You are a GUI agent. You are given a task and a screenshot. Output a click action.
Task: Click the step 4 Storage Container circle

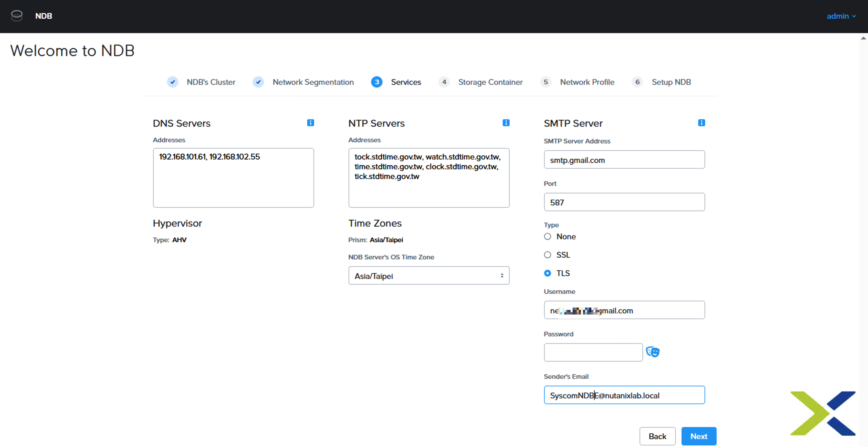pos(444,82)
